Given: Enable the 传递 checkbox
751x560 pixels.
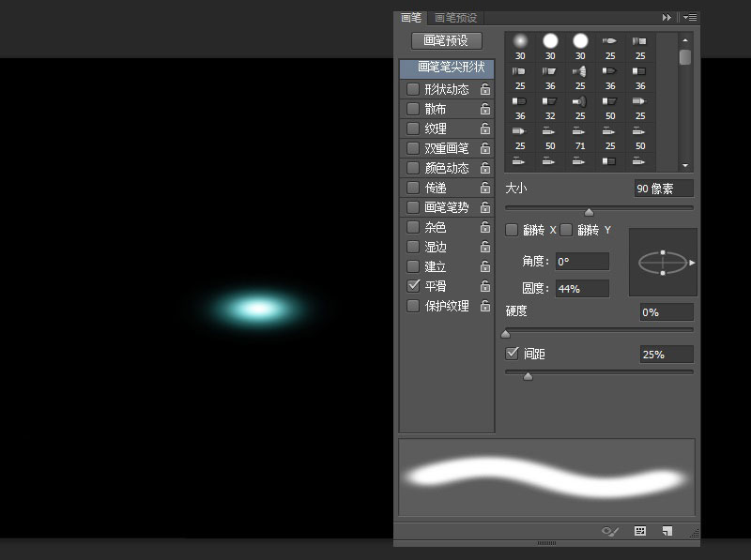Looking at the screenshot, I should 413,188.
